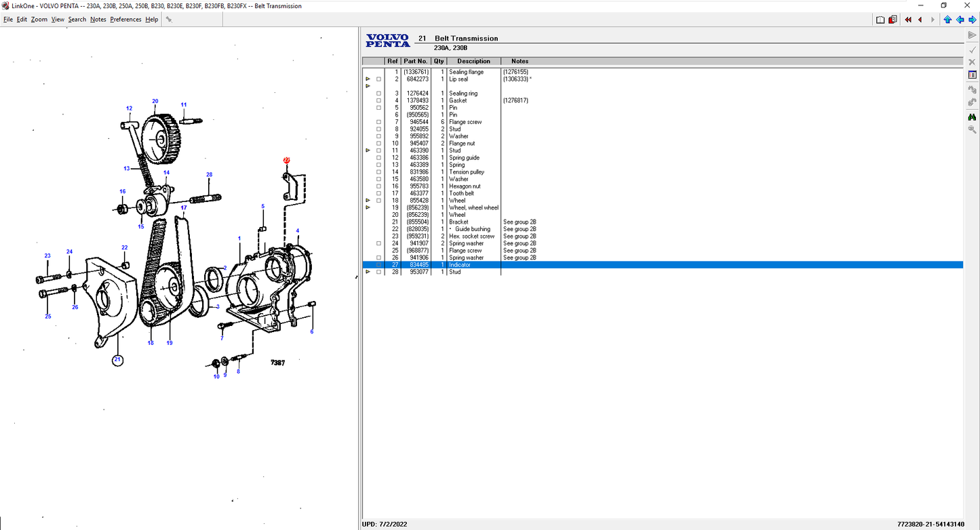Click the small pin icon beside Help
980x530 pixels.
169,20
